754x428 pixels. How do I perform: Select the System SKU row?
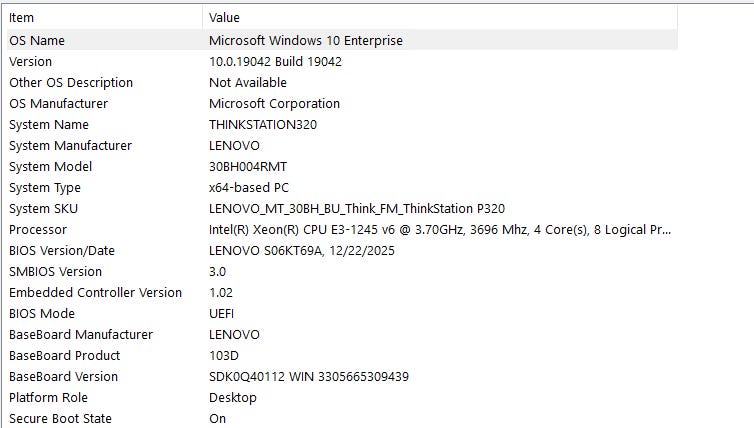[342, 209]
